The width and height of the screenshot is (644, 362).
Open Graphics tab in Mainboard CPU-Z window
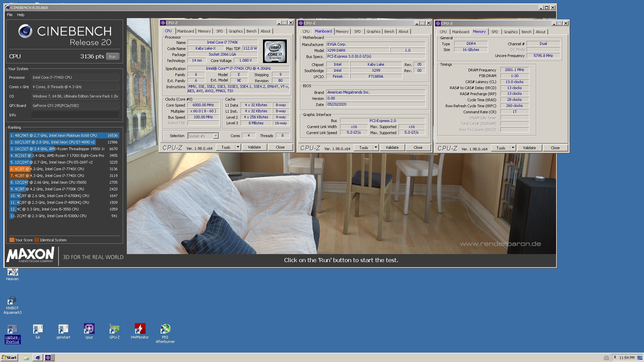[373, 32]
